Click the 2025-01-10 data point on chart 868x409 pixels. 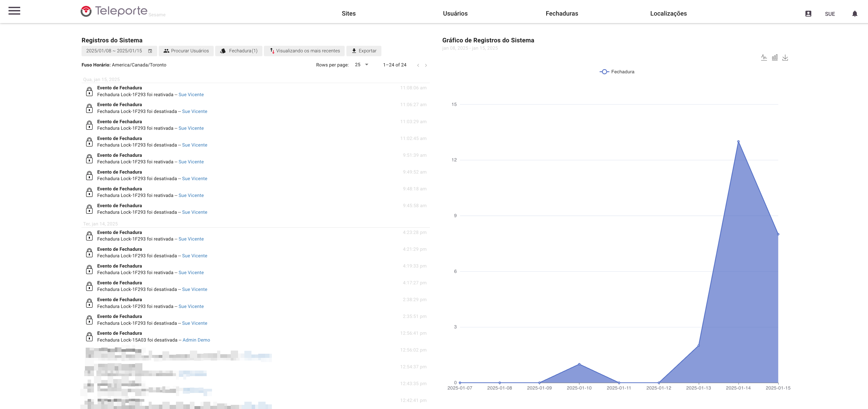(579, 364)
